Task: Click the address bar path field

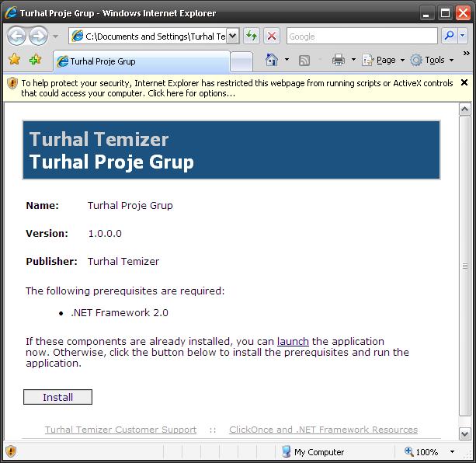Action: tap(149, 37)
